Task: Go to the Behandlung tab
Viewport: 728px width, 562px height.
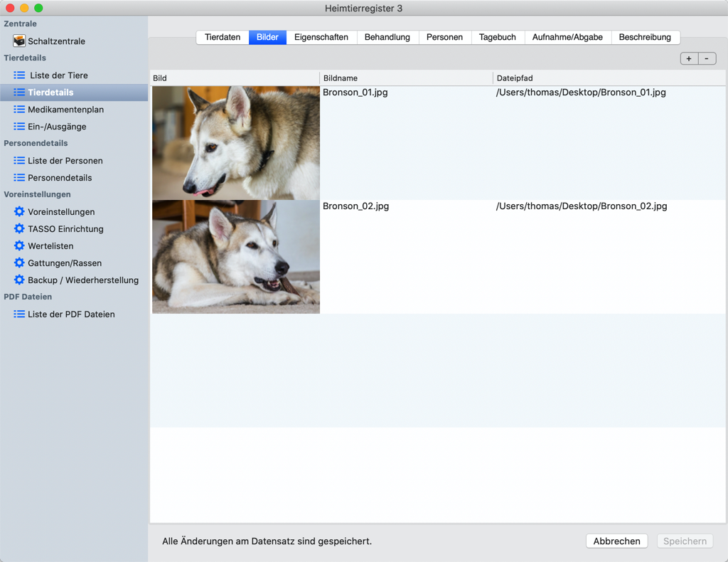Action: pyautogui.click(x=387, y=37)
